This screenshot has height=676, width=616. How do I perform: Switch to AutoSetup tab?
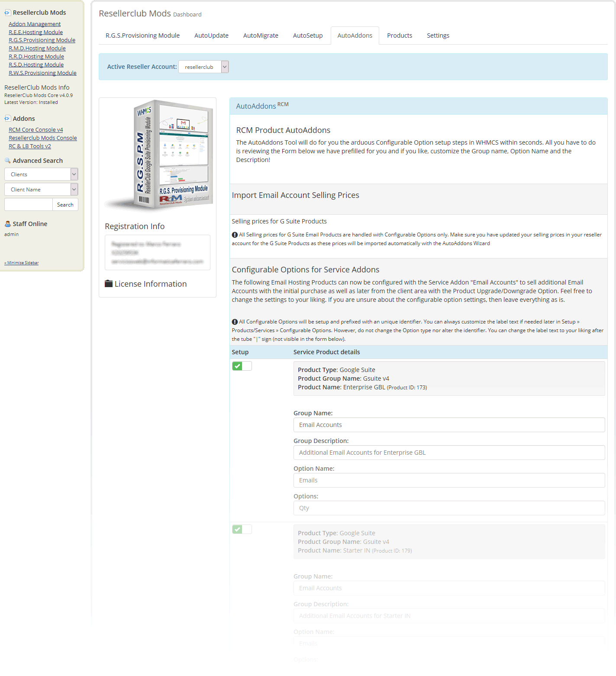(x=308, y=36)
